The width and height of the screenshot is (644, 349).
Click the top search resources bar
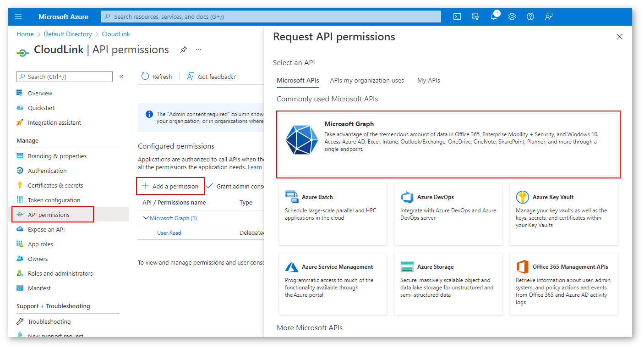click(x=271, y=17)
